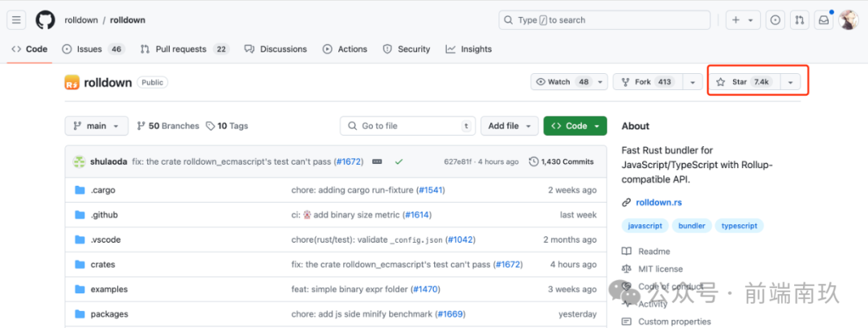Open pull request #1541 link in the .cargo row

(430, 190)
